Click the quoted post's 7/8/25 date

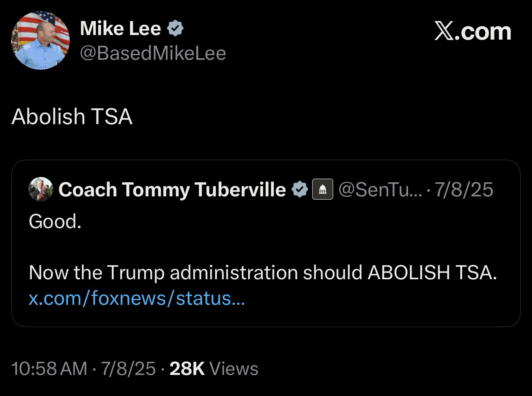click(464, 190)
